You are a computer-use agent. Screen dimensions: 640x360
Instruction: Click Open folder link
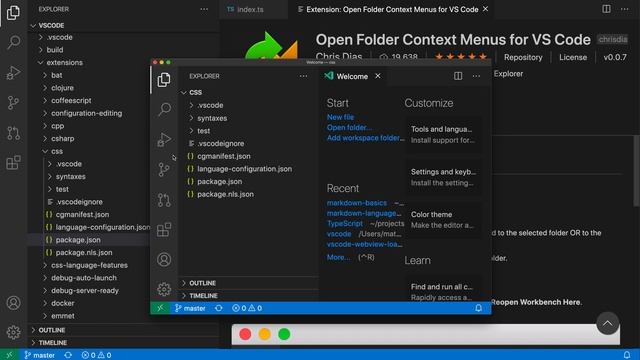pos(349,128)
